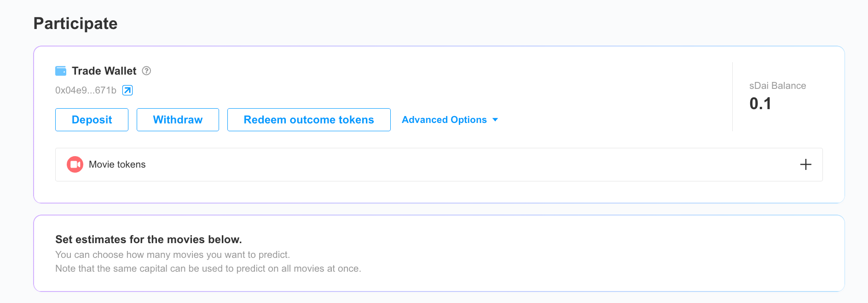
Task: Click the red Movie tokens camera icon
Action: 75,164
